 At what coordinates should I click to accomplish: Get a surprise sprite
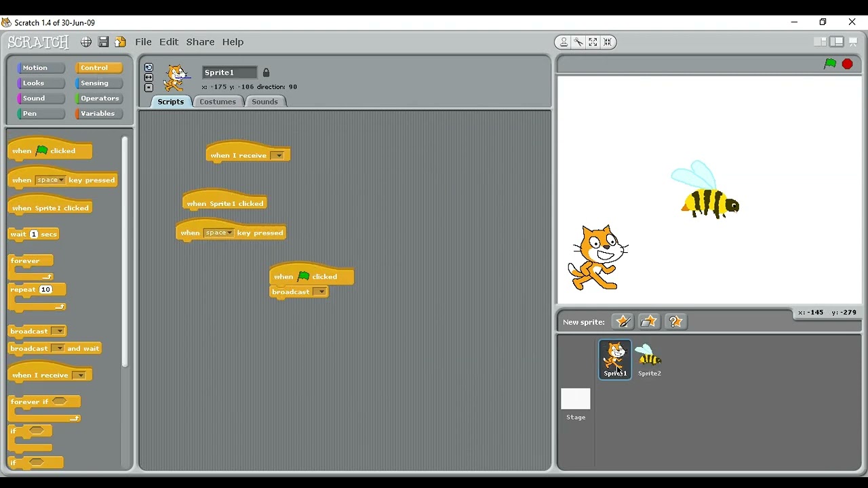click(x=675, y=322)
